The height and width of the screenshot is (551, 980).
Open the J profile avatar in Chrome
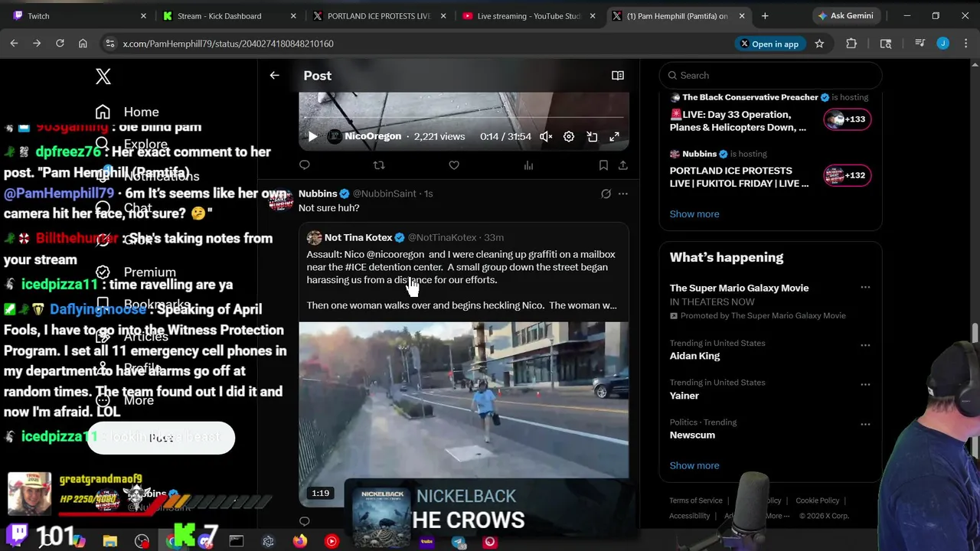tap(942, 44)
